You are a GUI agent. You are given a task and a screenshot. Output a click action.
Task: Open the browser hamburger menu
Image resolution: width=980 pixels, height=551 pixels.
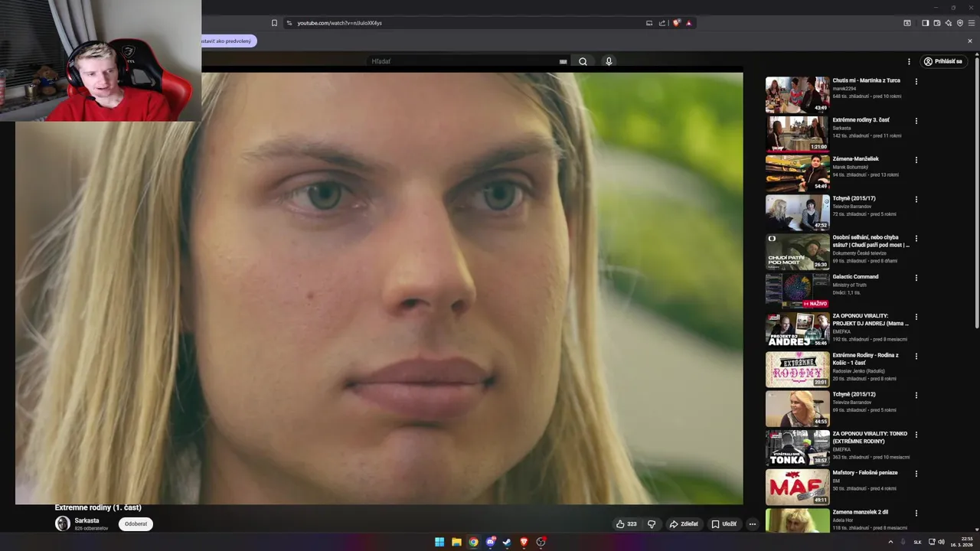(x=972, y=23)
